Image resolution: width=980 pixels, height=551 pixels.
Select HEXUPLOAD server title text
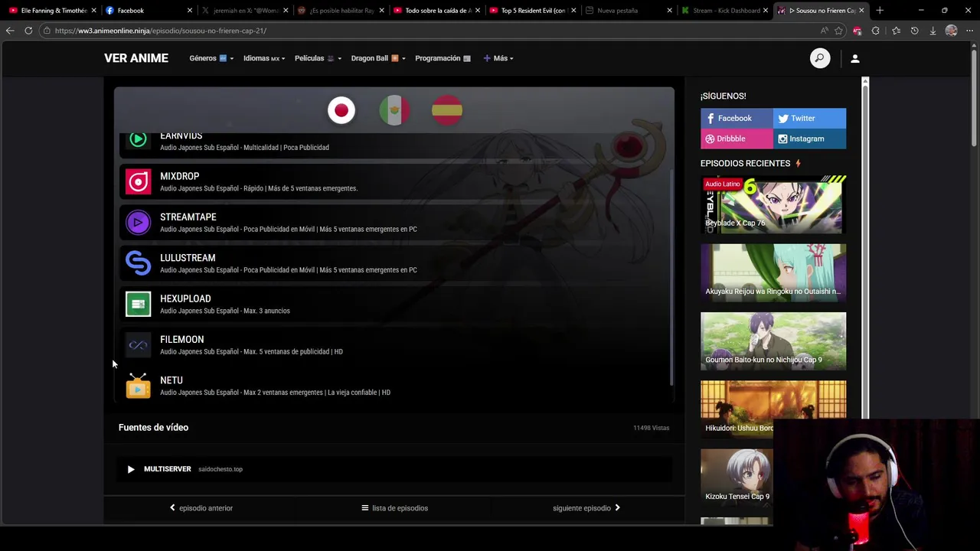coord(185,298)
